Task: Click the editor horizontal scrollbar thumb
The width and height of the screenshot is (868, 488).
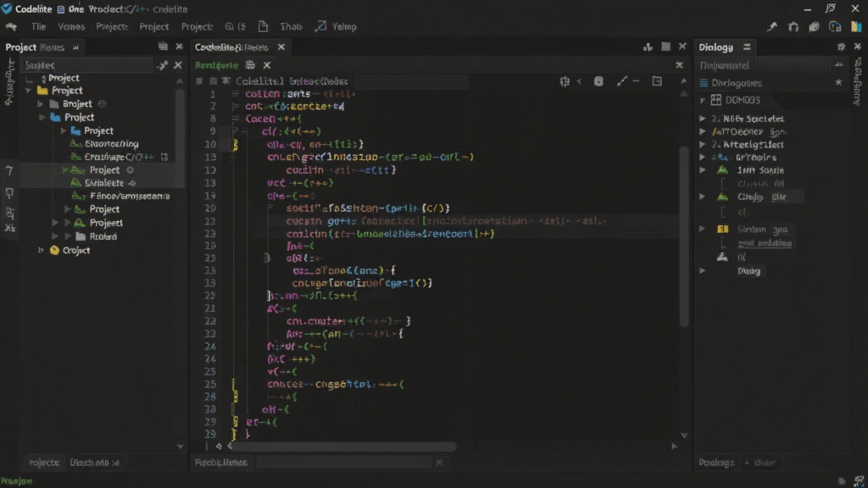Action: (x=342, y=446)
